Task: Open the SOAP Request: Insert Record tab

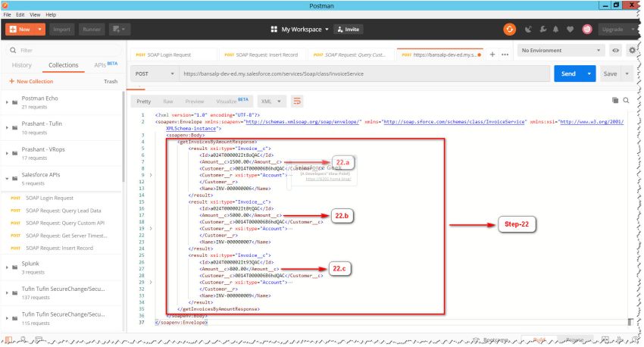Action: click(x=261, y=55)
